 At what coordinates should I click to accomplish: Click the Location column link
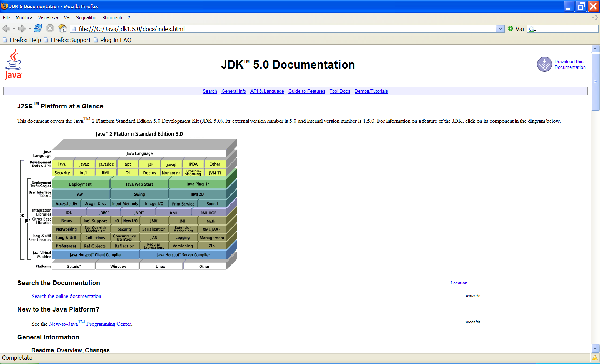[x=459, y=283]
